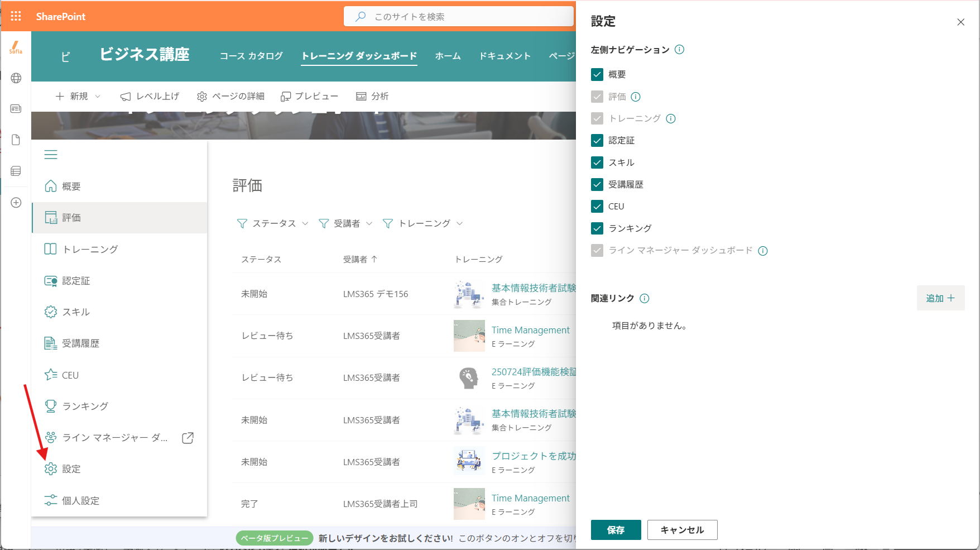Viewport: 980px width, 550px height.
Task: Uncheck the ランキング checkbox
Action: pyautogui.click(x=597, y=228)
